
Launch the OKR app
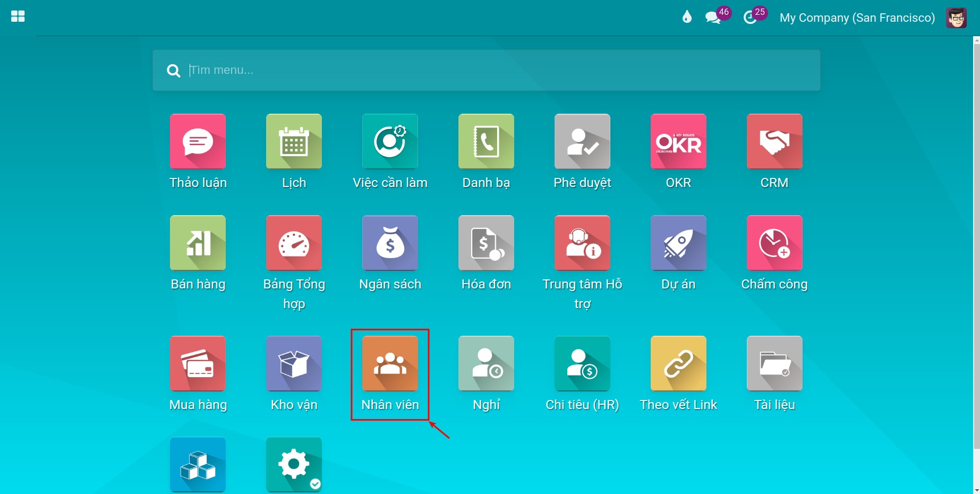click(x=678, y=141)
